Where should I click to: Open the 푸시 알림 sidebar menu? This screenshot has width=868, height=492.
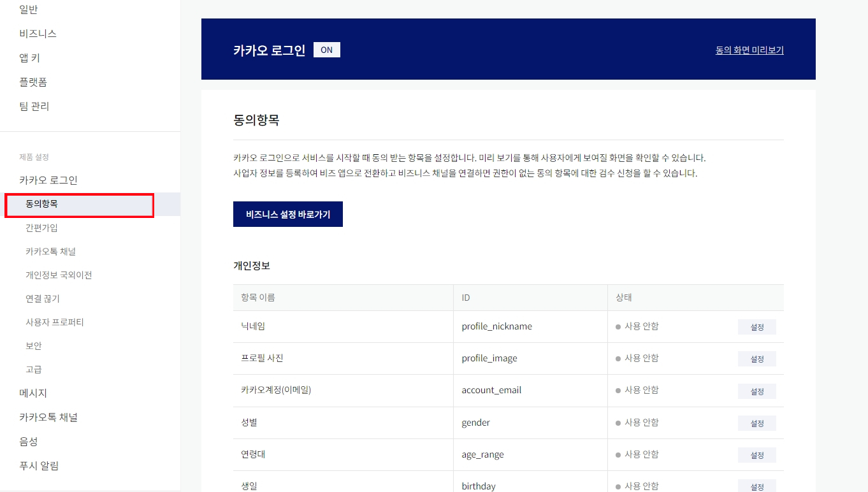point(39,466)
